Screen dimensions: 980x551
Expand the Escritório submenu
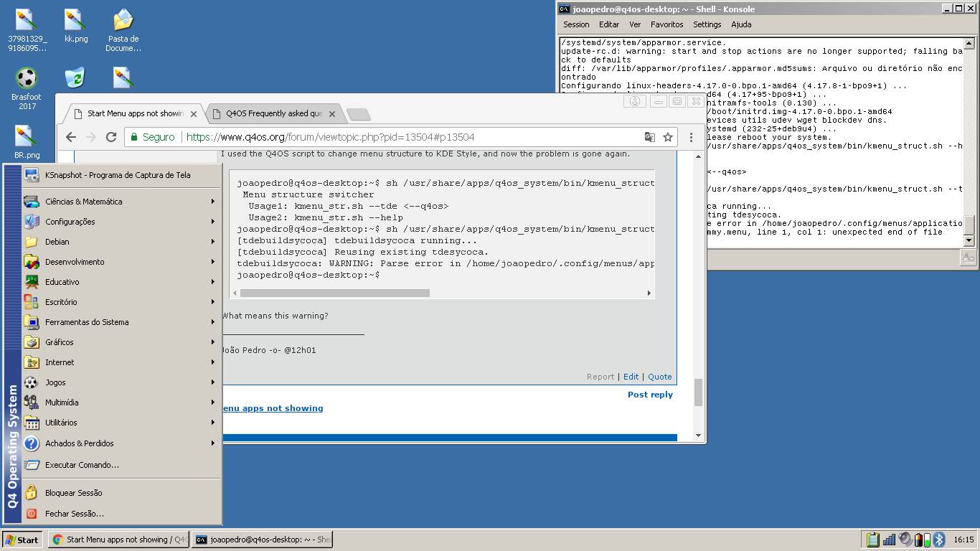click(121, 302)
